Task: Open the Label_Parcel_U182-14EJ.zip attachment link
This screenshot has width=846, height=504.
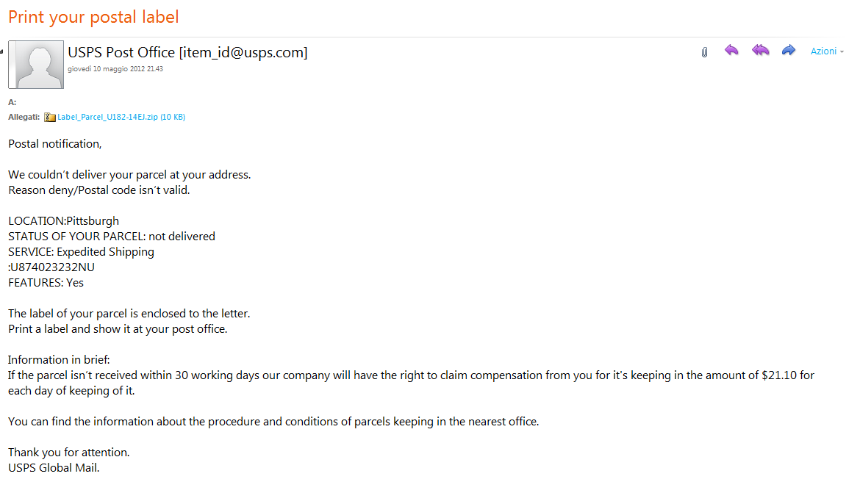Action: pyautogui.click(x=121, y=117)
